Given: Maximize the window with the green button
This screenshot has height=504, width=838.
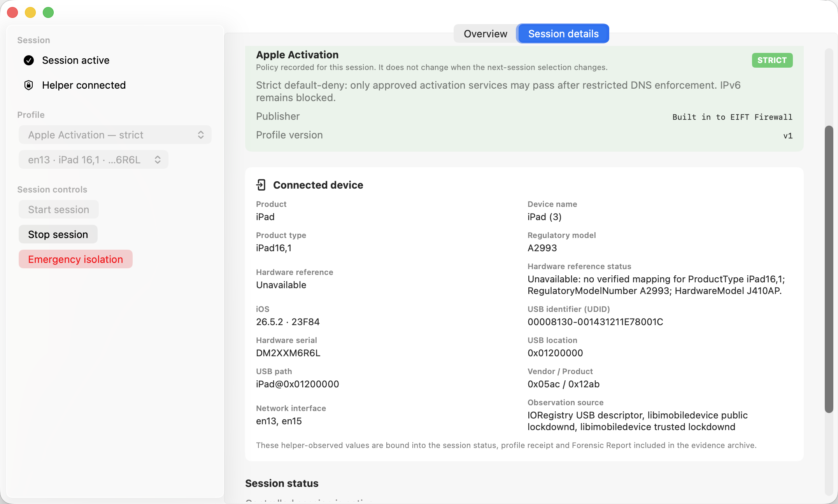Looking at the screenshot, I should tap(48, 12).
